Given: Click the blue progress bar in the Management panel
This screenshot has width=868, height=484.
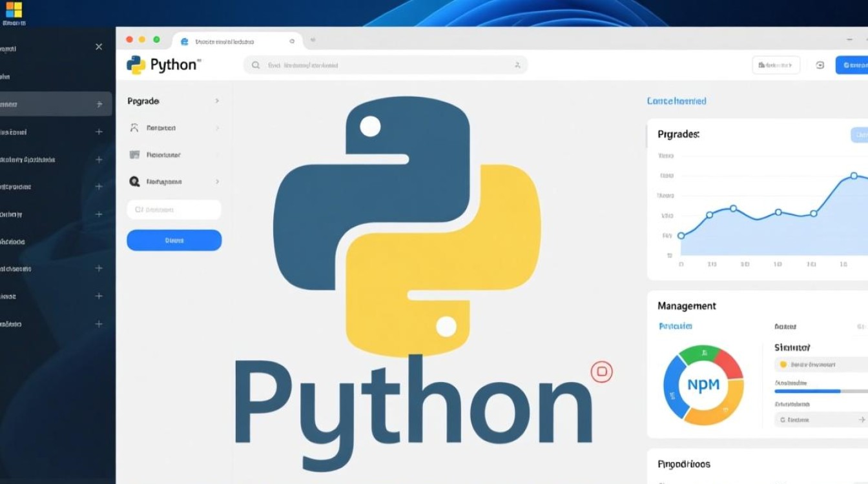Looking at the screenshot, I should pos(808,390).
